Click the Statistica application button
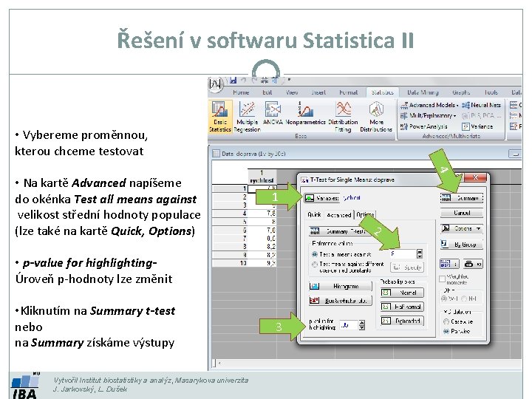532x399 pixels. 216,83
